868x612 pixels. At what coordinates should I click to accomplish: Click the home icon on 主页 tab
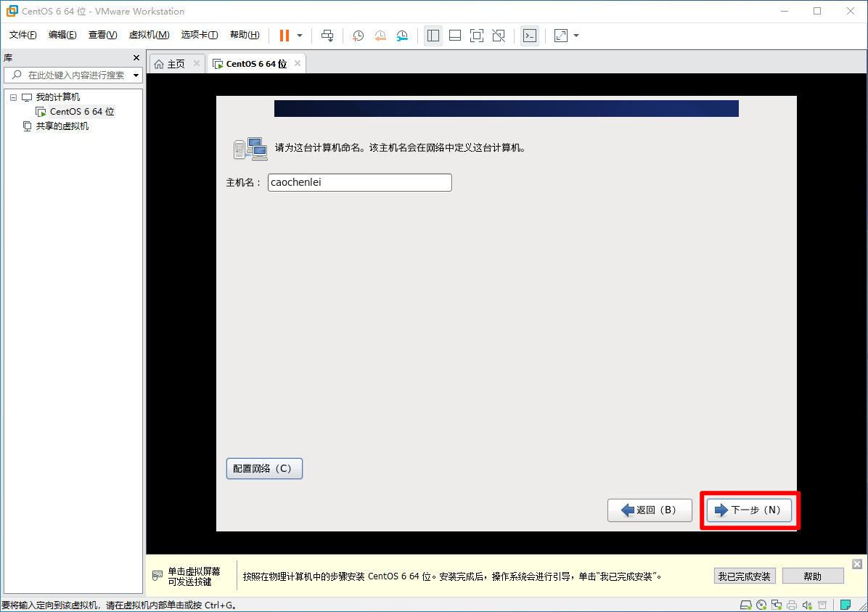point(159,64)
